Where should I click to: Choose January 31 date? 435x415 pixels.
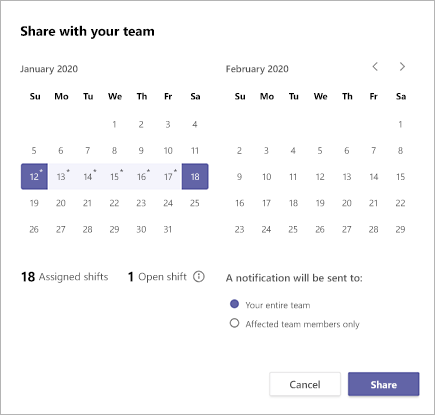click(168, 229)
